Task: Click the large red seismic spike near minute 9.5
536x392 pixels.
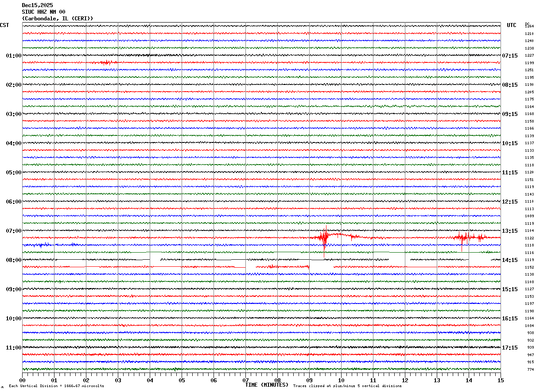Action: (325, 238)
